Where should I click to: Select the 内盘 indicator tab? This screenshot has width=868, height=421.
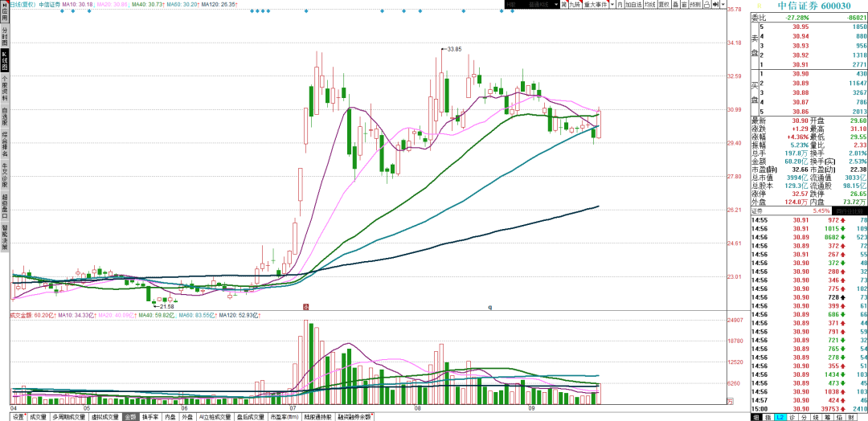[x=170, y=416]
